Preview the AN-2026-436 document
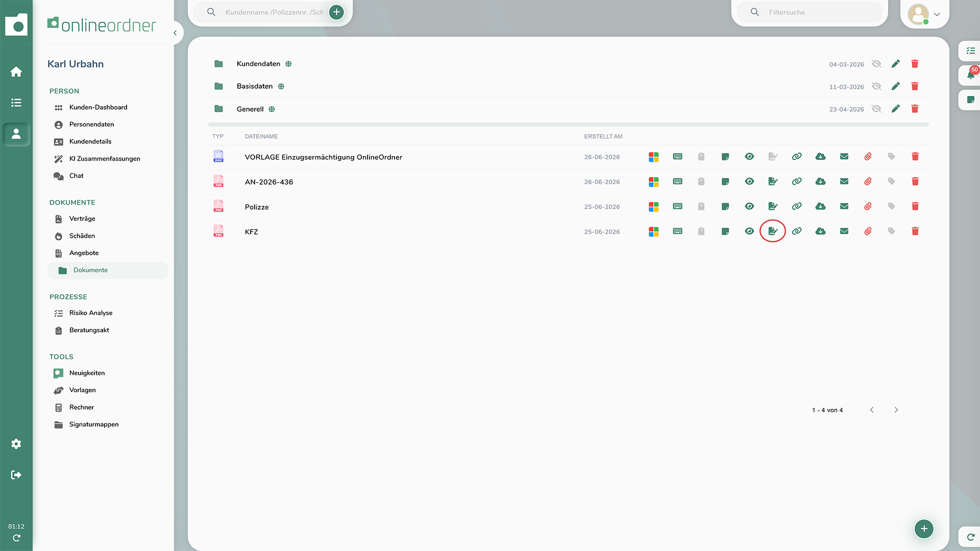 (x=749, y=182)
